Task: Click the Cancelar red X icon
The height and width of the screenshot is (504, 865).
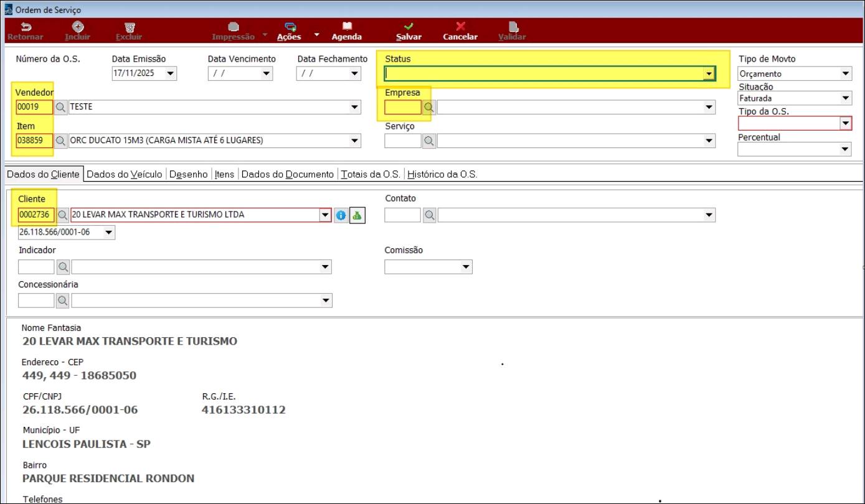Action: point(460,27)
